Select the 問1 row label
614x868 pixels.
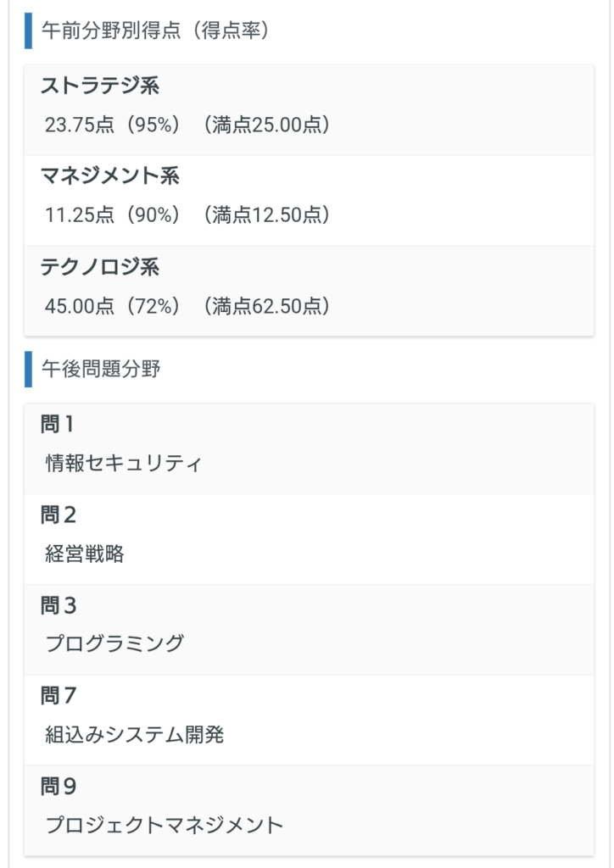click(58, 424)
